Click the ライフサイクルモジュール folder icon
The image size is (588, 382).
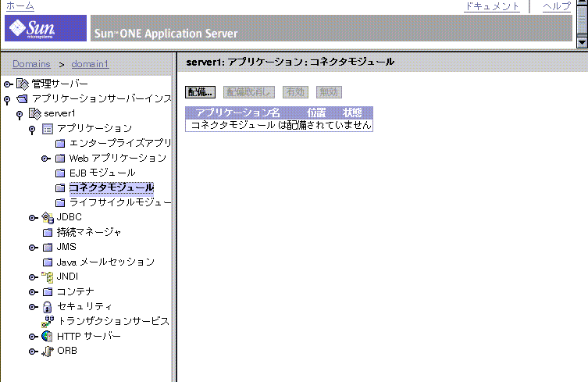tap(60, 203)
